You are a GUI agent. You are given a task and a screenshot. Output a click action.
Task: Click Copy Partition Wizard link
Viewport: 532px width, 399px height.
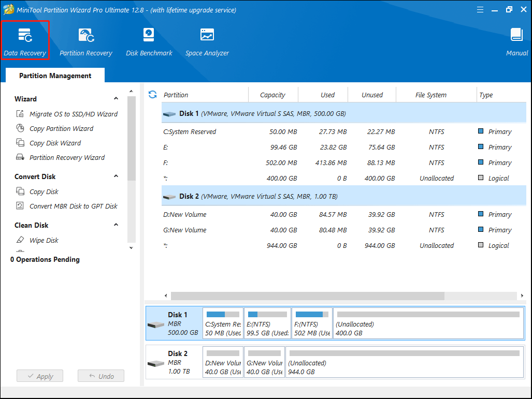coord(61,128)
